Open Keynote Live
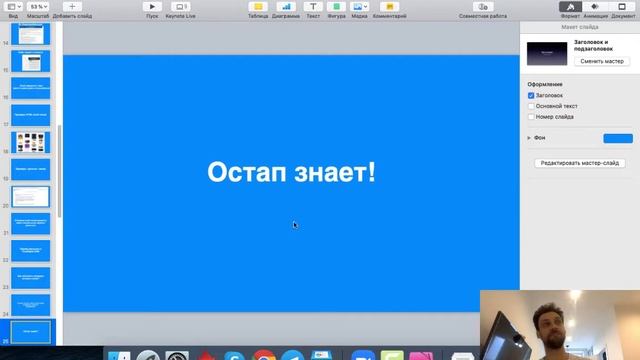 click(180, 7)
